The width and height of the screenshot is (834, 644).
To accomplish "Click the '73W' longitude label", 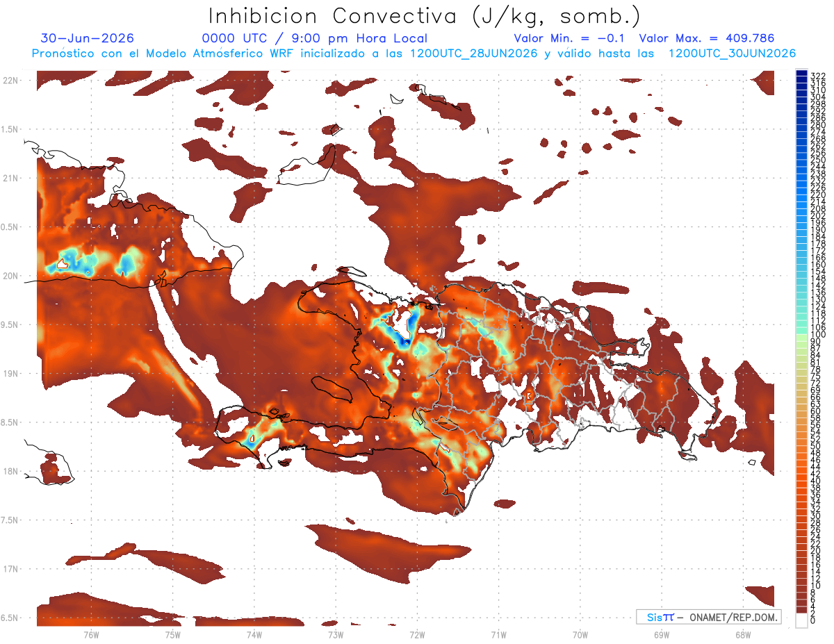I will pyautogui.click(x=336, y=634).
